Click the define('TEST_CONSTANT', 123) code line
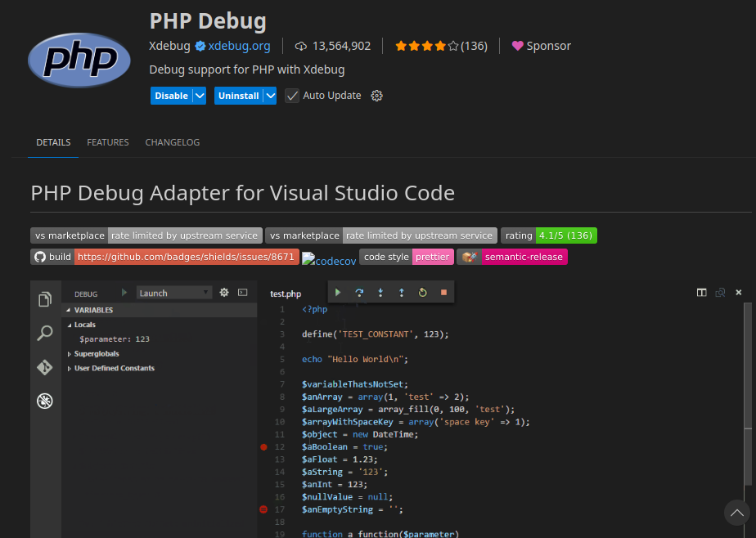The width and height of the screenshot is (756, 538). coord(376,334)
